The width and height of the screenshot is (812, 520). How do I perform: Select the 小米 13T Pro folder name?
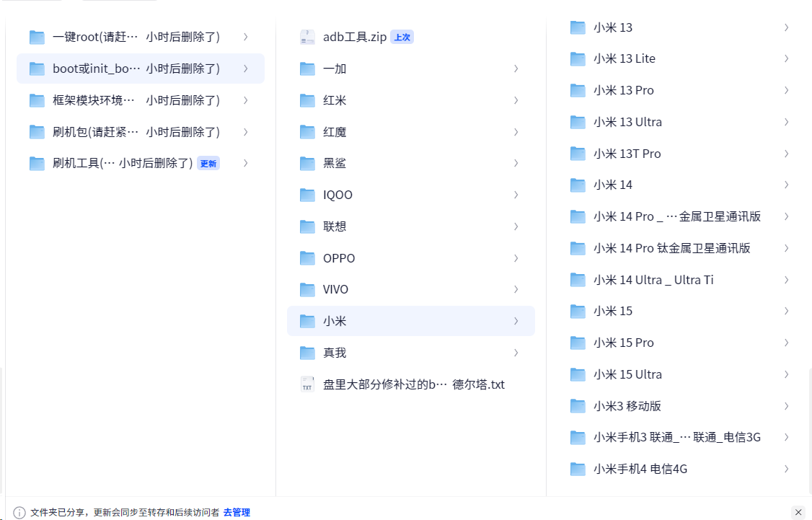(627, 154)
